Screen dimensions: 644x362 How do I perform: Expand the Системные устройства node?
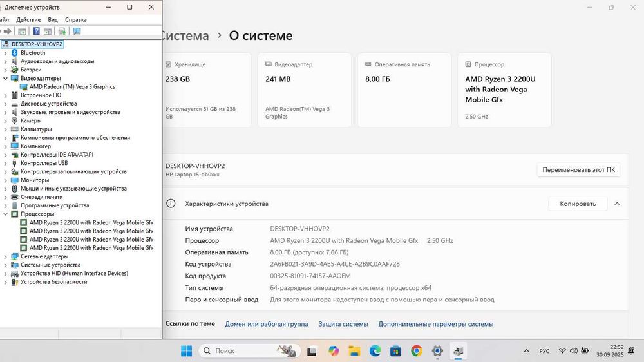click(5, 265)
